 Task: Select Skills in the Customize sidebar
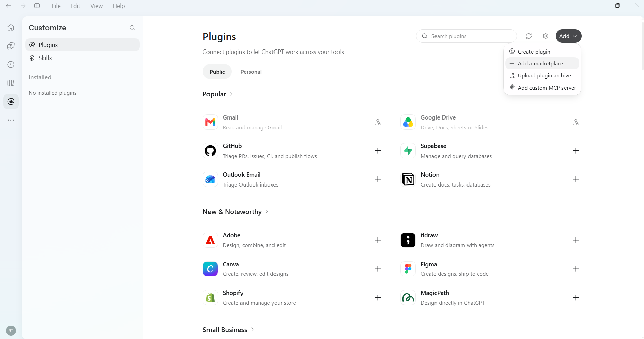pos(83,58)
